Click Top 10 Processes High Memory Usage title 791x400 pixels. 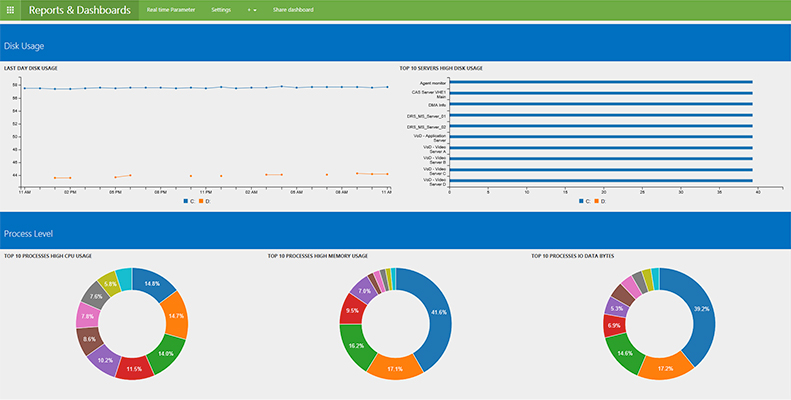318,256
